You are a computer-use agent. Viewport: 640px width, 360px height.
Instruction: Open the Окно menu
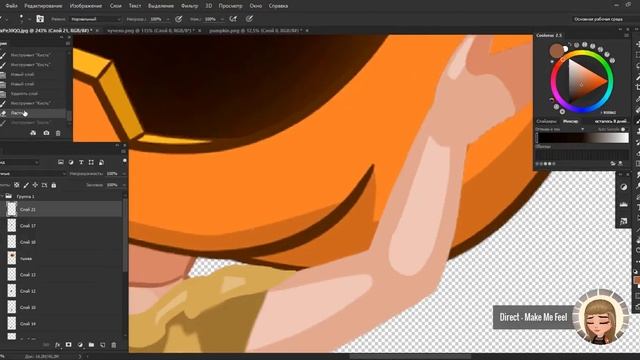(x=256, y=6)
